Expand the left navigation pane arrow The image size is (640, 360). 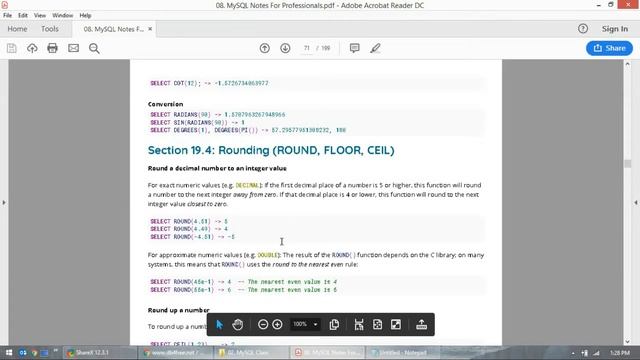[4, 202]
